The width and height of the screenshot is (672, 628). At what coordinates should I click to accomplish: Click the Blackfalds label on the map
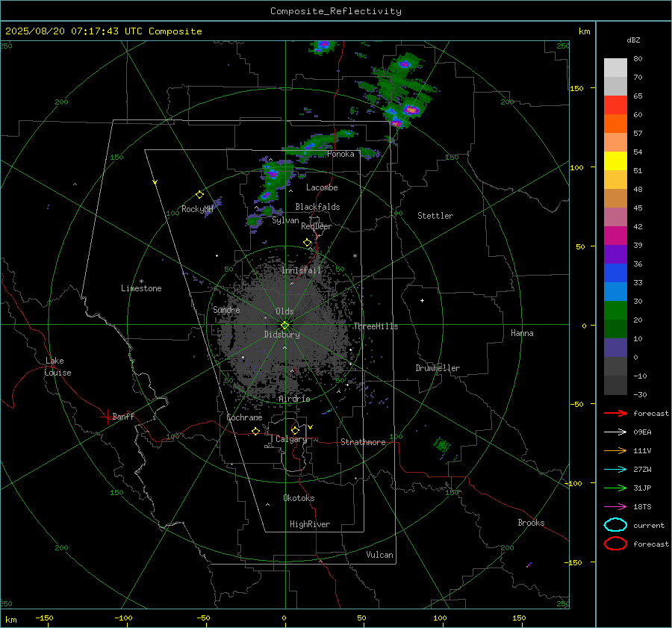[x=317, y=207]
